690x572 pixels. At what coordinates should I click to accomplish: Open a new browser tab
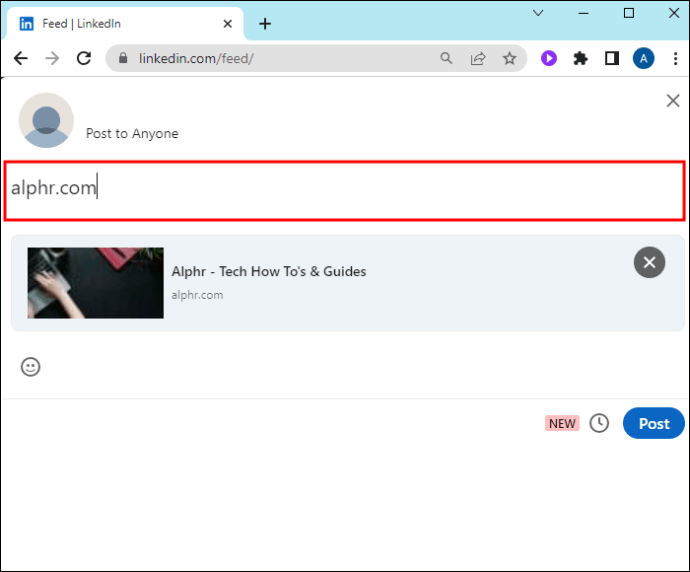coord(265,24)
